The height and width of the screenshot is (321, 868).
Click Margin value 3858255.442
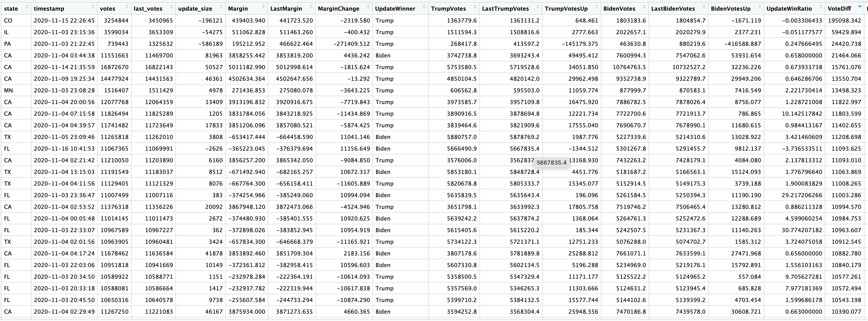tap(247, 56)
